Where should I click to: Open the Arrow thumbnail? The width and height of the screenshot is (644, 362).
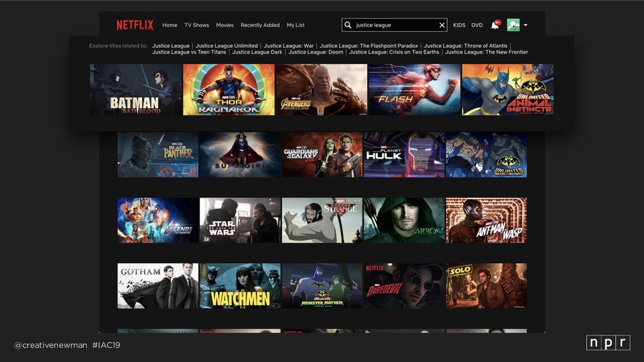click(x=404, y=221)
